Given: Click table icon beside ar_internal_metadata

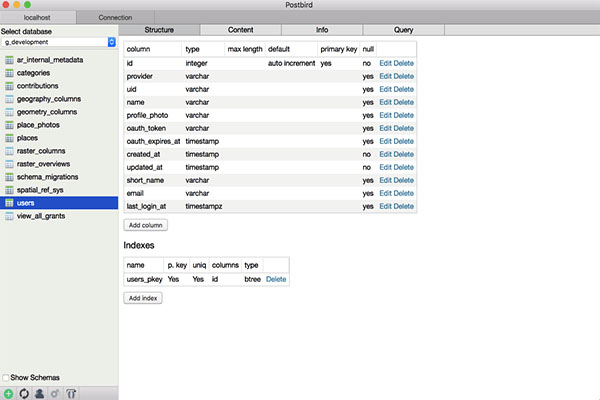Looking at the screenshot, I should (x=9, y=60).
